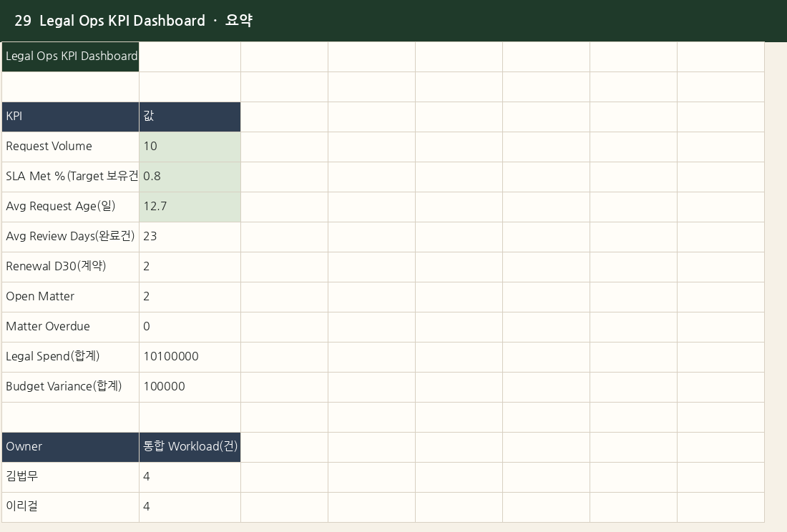Select the Renewal D30(계약) label cell
Viewport: 787px width, 532px height.
click(x=70, y=267)
